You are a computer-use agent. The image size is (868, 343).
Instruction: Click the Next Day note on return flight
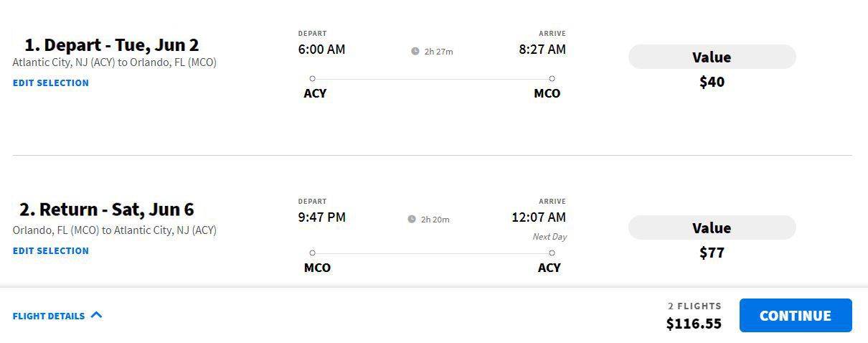pyautogui.click(x=549, y=237)
